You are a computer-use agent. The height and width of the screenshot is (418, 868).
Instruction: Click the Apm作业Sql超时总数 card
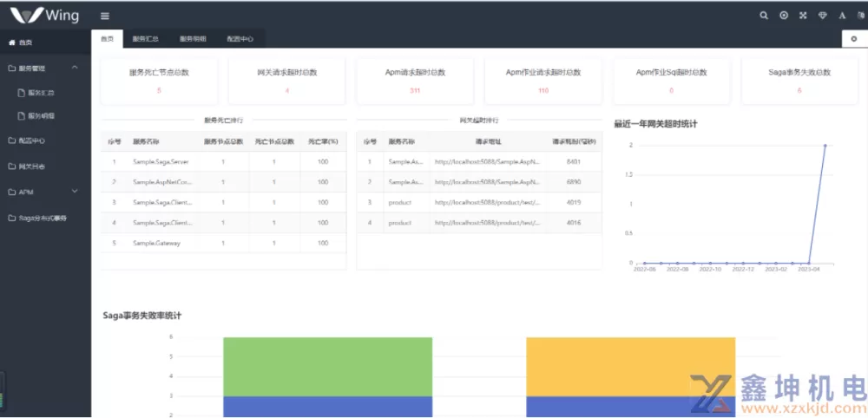point(672,81)
